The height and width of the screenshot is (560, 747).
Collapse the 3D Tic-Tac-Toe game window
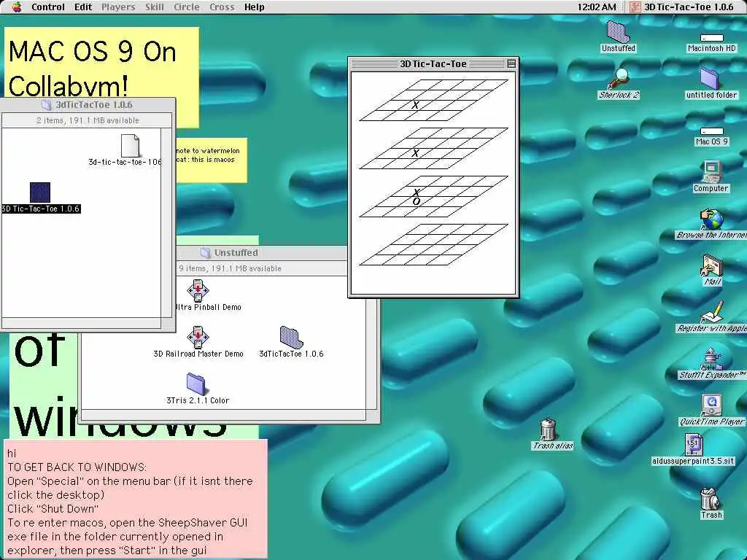(x=511, y=63)
